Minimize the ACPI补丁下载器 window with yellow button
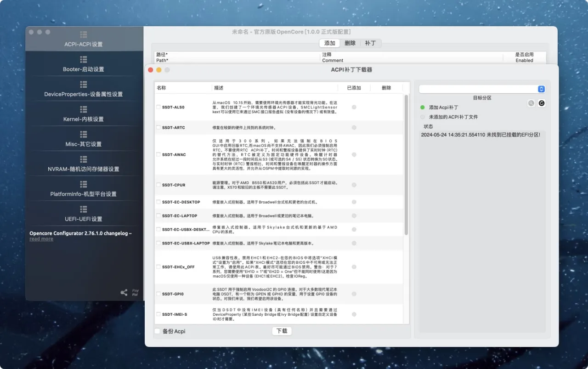588x369 pixels. [x=159, y=70]
